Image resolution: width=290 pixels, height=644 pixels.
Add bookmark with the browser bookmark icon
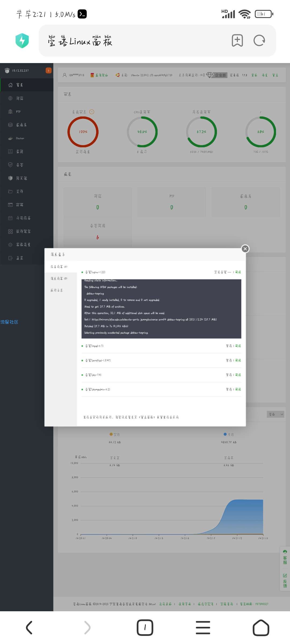tap(237, 41)
